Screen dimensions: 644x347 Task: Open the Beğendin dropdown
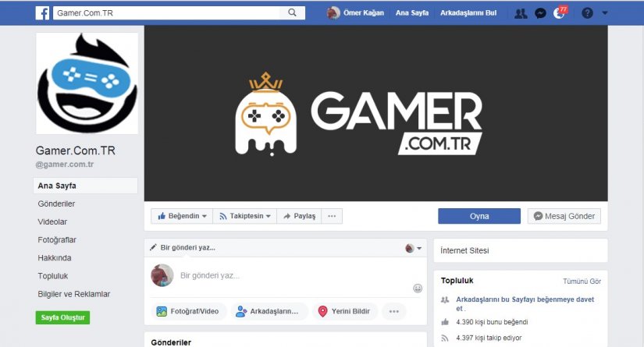pyautogui.click(x=182, y=216)
